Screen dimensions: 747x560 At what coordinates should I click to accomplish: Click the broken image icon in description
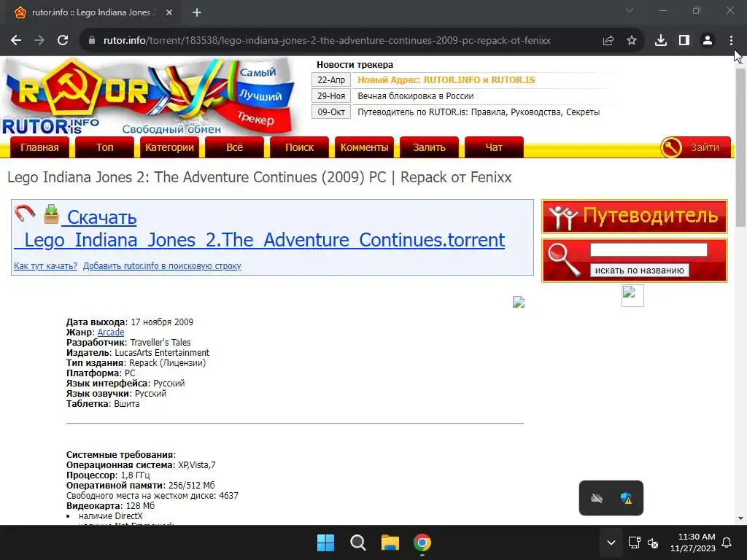click(519, 302)
